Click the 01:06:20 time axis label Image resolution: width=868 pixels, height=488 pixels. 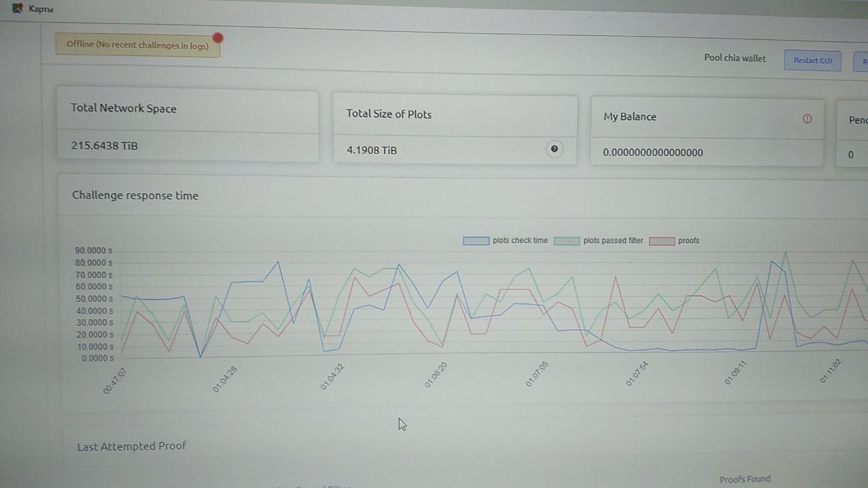tap(436, 375)
